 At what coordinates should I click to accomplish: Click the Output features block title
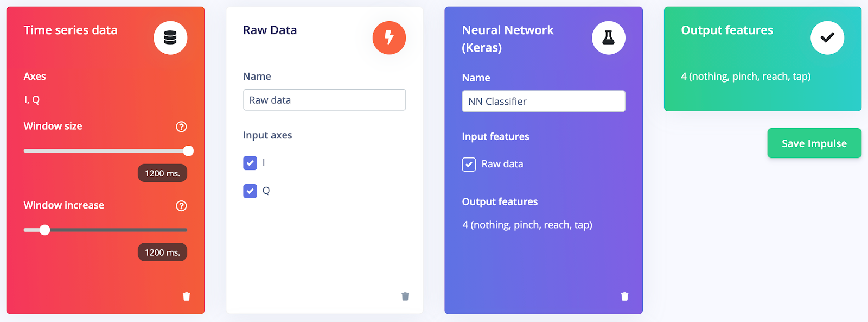tap(727, 30)
